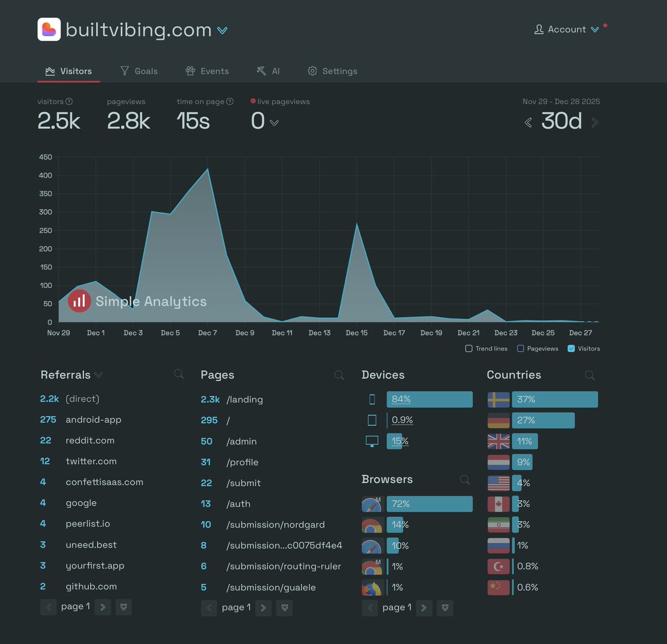Click the Turkey flag icon
Screen dimensions: 667x644
(499, 566)
